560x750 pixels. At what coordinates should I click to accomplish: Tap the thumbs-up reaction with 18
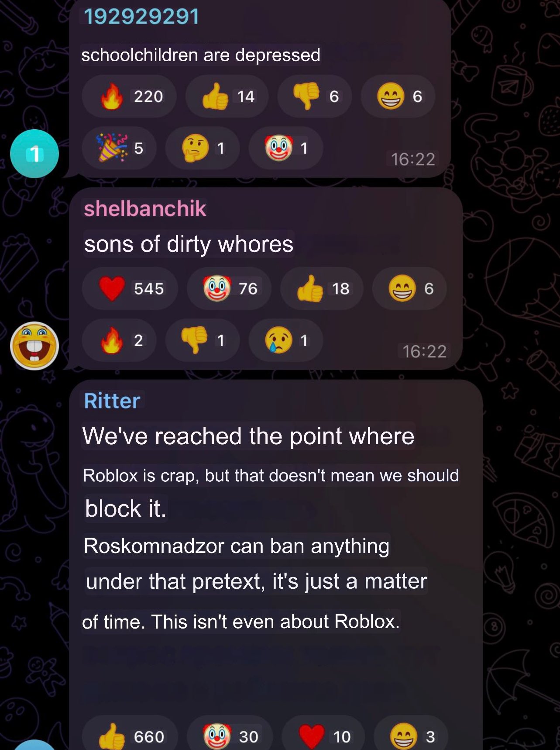click(322, 288)
